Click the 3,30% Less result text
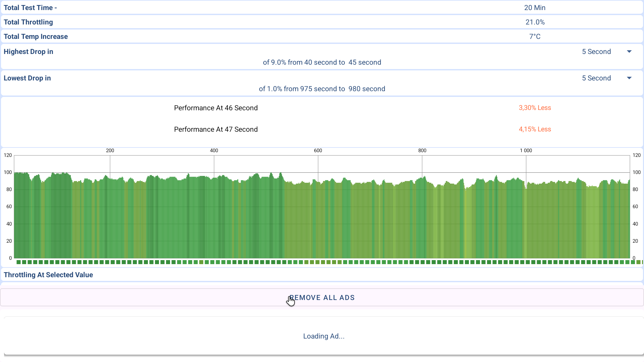Image resolution: width=644 pixels, height=362 pixels. 535,108
